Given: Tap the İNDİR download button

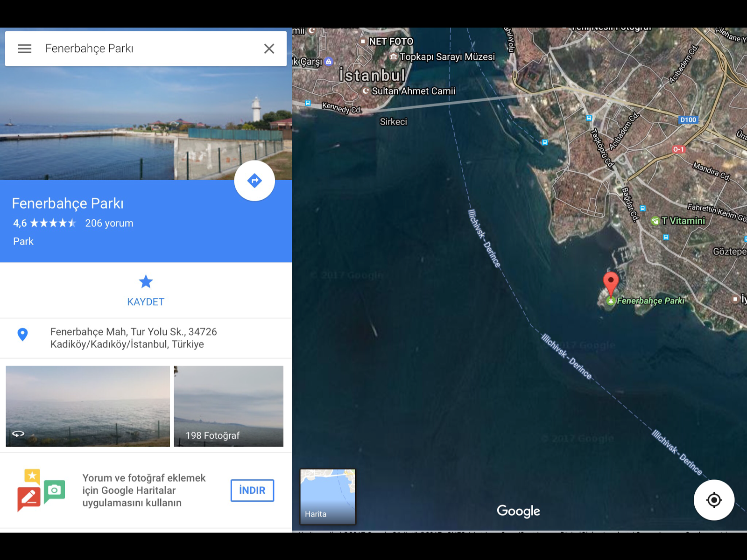Looking at the screenshot, I should pos(252,490).
